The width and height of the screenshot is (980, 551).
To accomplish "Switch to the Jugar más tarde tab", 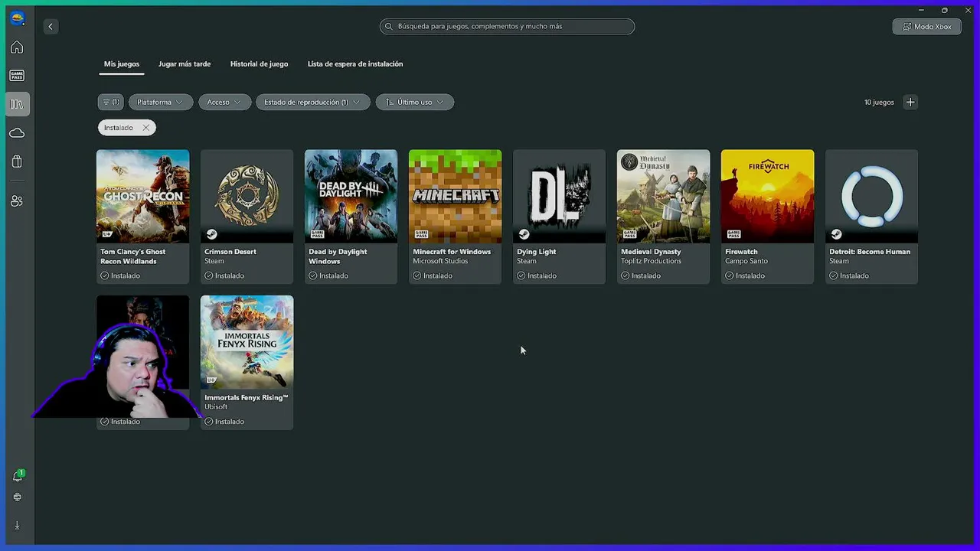I will point(185,64).
